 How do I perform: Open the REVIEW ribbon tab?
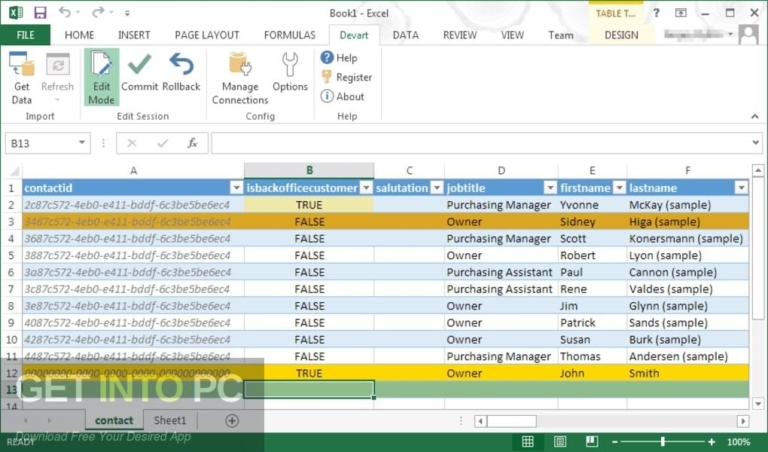point(459,35)
